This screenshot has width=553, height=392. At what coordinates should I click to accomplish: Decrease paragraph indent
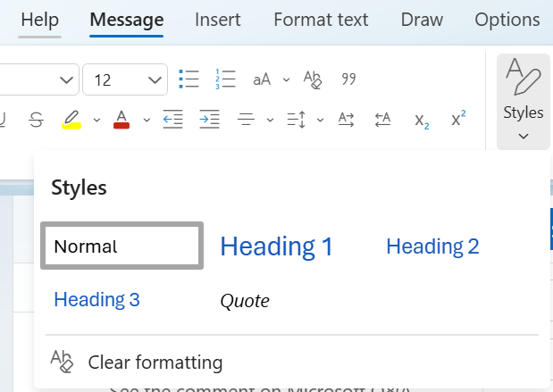tap(172, 119)
